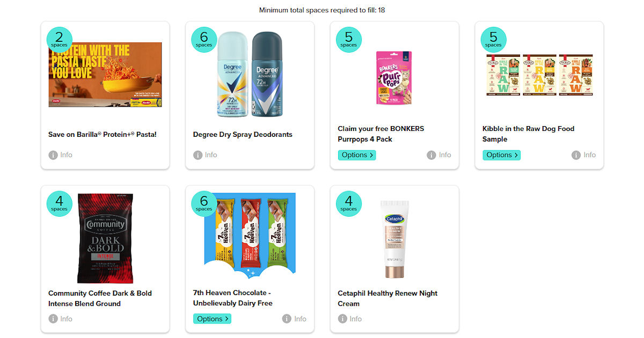Select the Community Coffee bag image
Image resolution: width=644 pixels, height=338 pixels.
pos(105,238)
